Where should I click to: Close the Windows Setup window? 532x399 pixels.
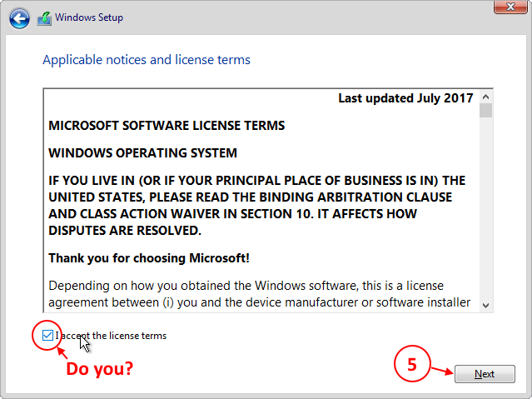tap(510, 7)
